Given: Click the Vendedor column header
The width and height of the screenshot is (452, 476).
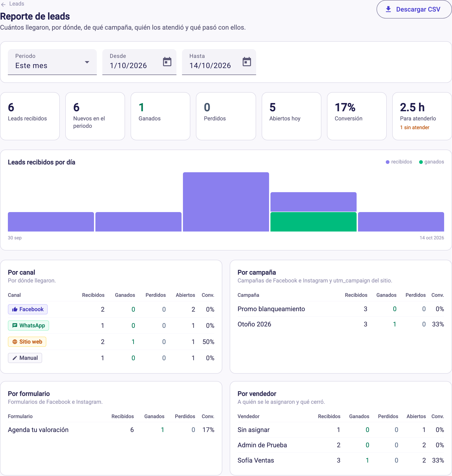Looking at the screenshot, I should pos(248,416).
